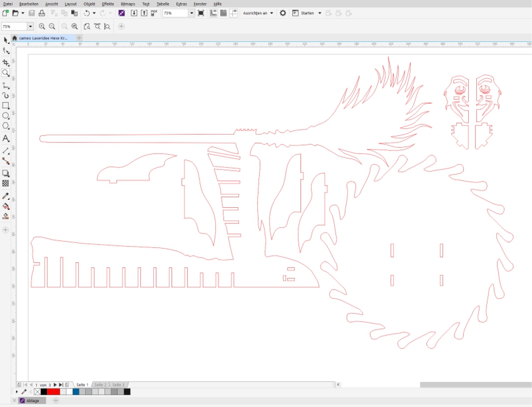Expand the Ausrichten an dropdown
The height and width of the screenshot is (407, 532).
click(272, 13)
